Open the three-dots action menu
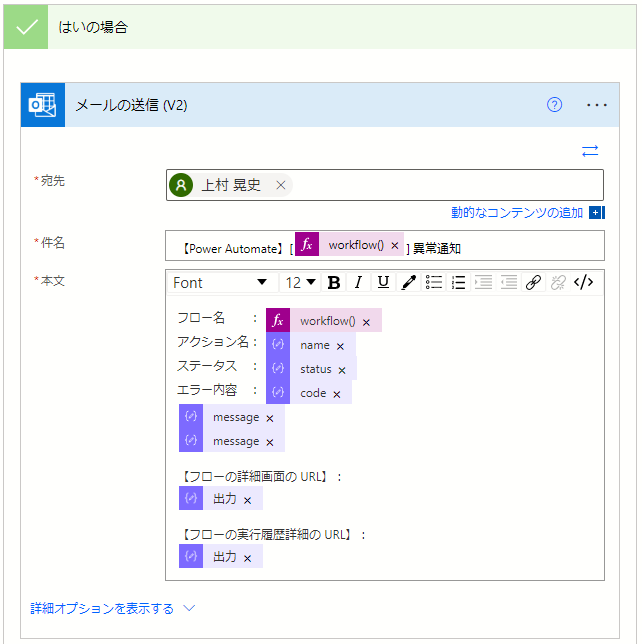Image resolution: width=642 pixels, height=644 pixels. click(x=596, y=105)
